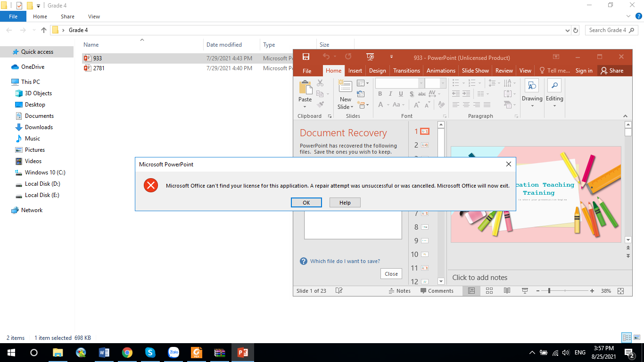This screenshot has height=362, width=644.
Task: Click Comments in PowerPoint status bar
Action: (437, 291)
